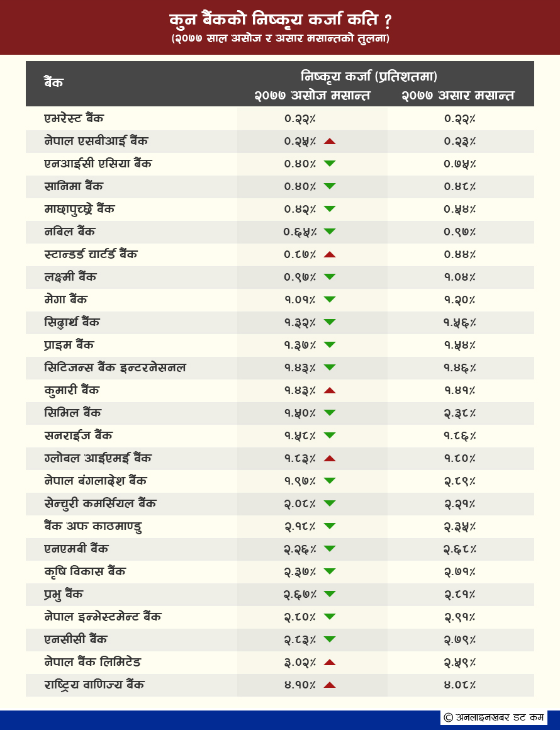Viewport: 560px width, 730px height.
Task: Click the निष्क्रिय कर्जा (प्रतिशतमा) header text
Action: (x=369, y=76)
